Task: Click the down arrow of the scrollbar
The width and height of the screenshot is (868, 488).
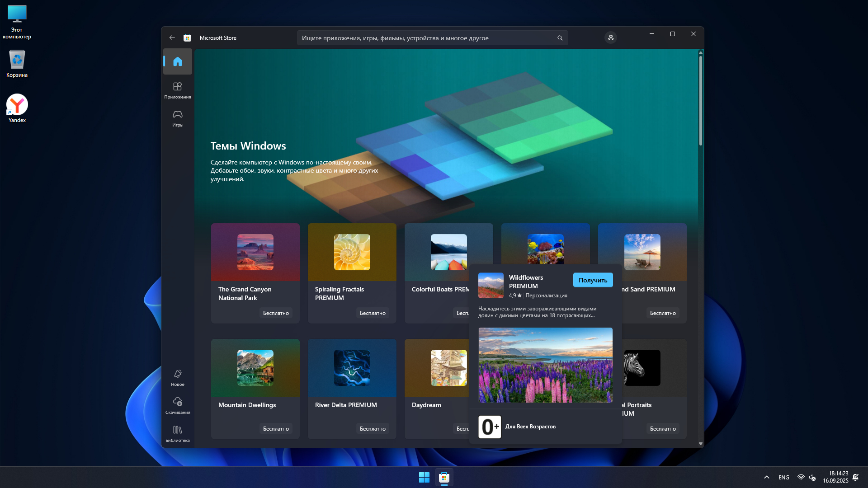Action: tap(701, 444)
